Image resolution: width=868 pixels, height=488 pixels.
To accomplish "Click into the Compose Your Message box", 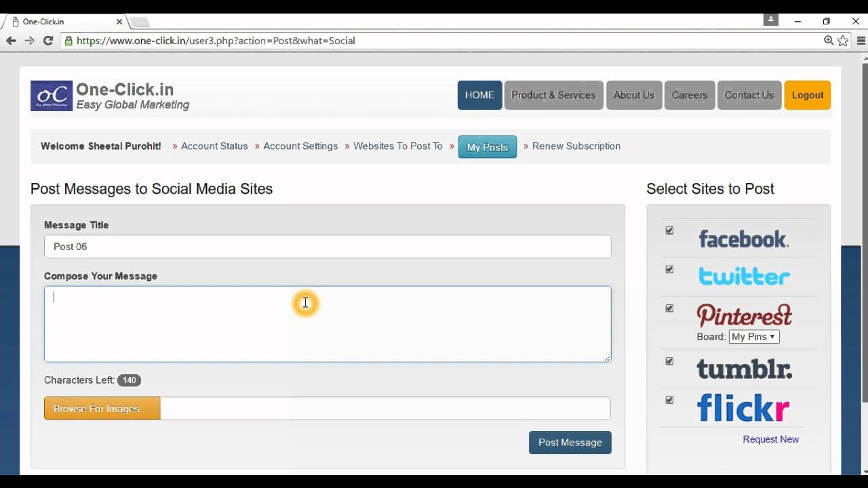I will tap(328, 324).
